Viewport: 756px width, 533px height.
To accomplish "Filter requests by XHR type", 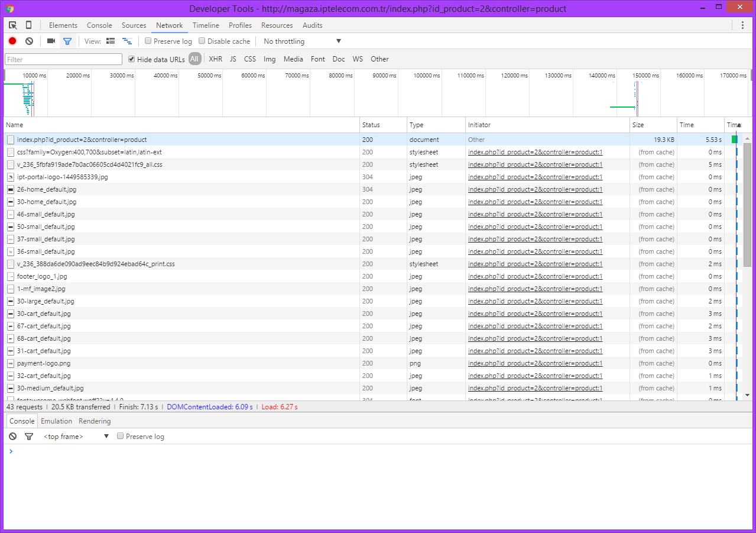I will tap(215, 59).
